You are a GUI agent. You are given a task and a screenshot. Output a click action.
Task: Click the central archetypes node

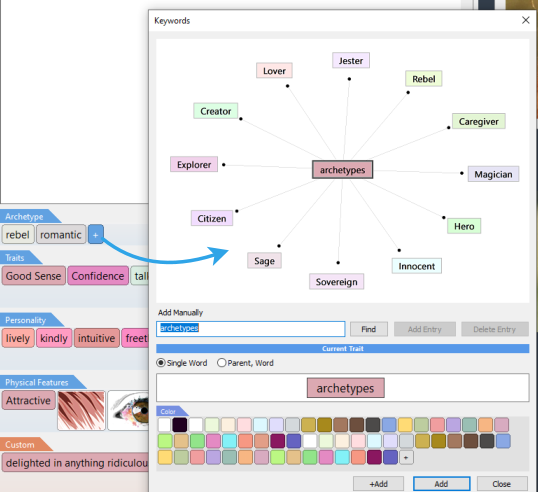(x=342, y=170)
